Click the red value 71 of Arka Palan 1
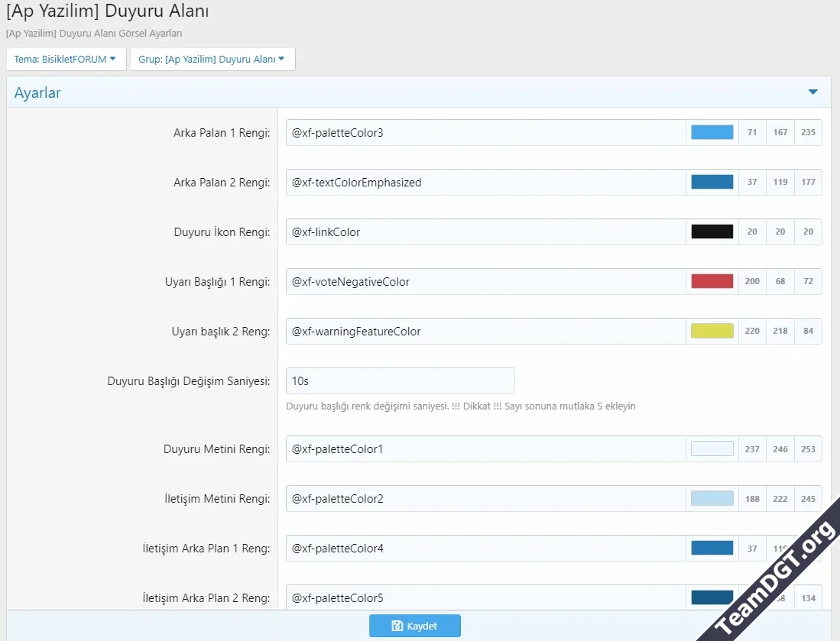 [752, 133]
